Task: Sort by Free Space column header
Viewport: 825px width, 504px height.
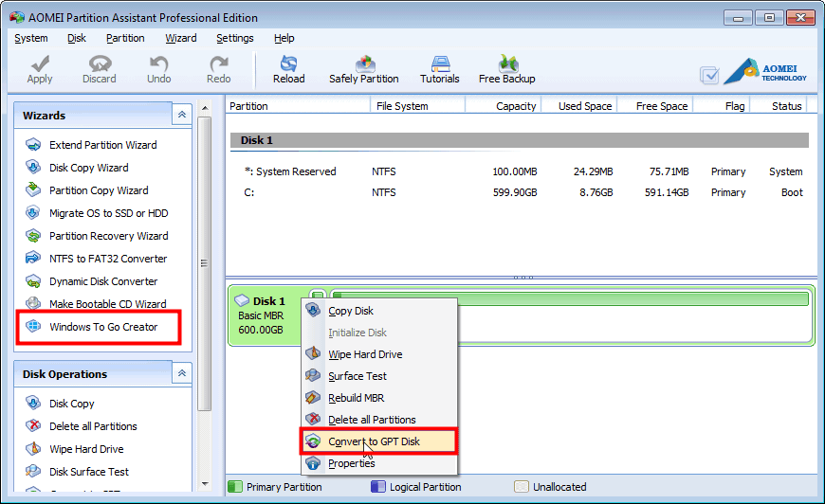Action: [655, 106]
